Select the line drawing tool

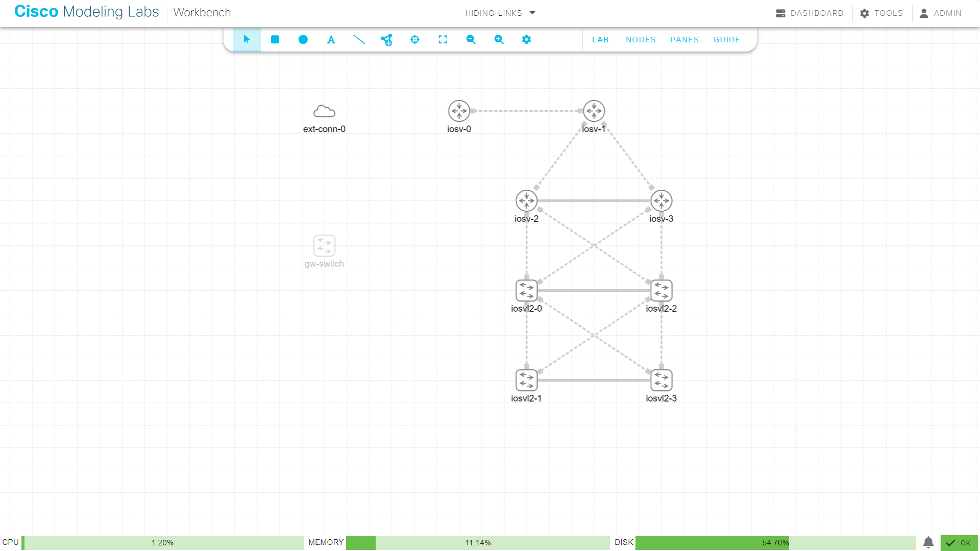(x=359, y=39)
